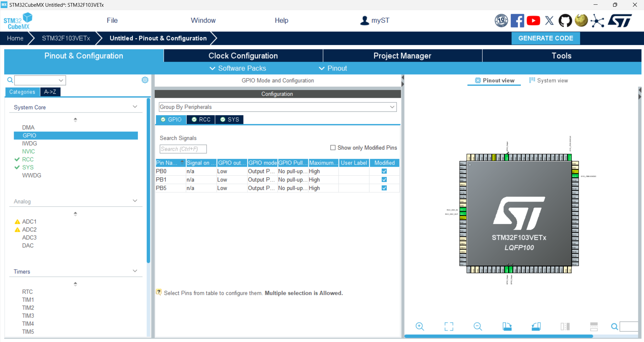Switch to A->Z sorting tab
The height and width of the screenshot is (342, 644).
(x=50, y=92)
